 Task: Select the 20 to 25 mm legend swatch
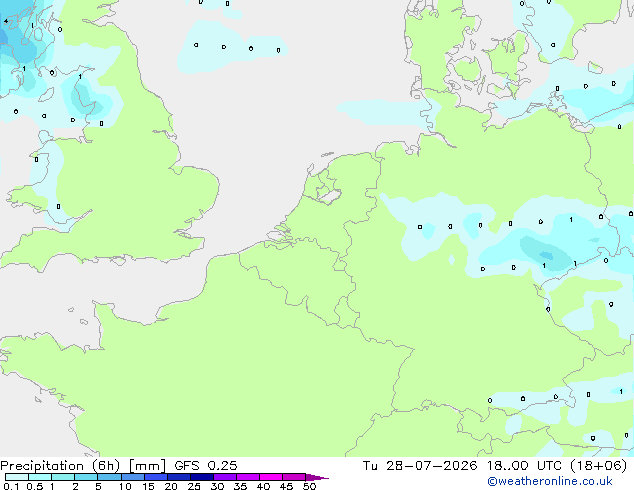tap(178, 477)
